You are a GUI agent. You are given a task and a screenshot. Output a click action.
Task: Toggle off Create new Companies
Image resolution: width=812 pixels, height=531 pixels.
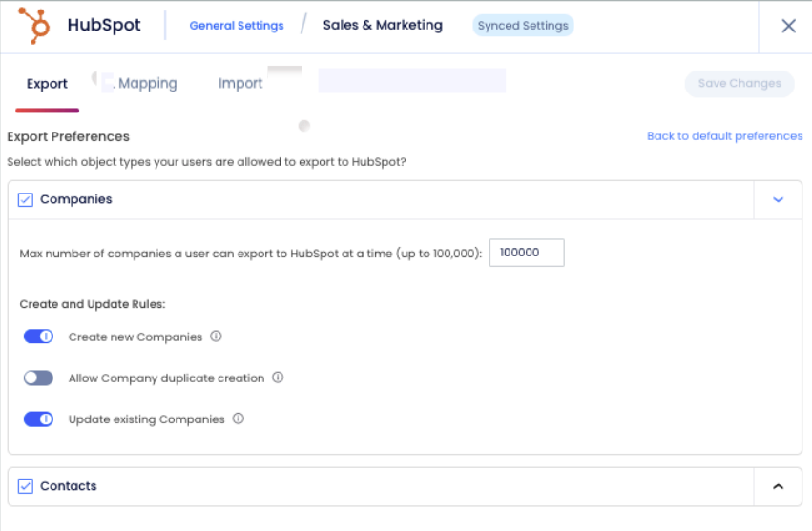coord(38,337)
